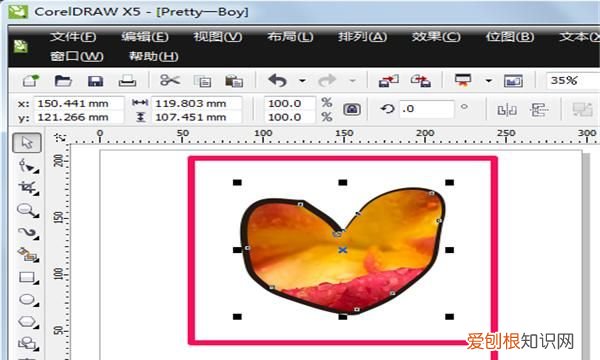The image size is (600, 360).
Task: Select the Shape edit tool
Action: (28, 166)
